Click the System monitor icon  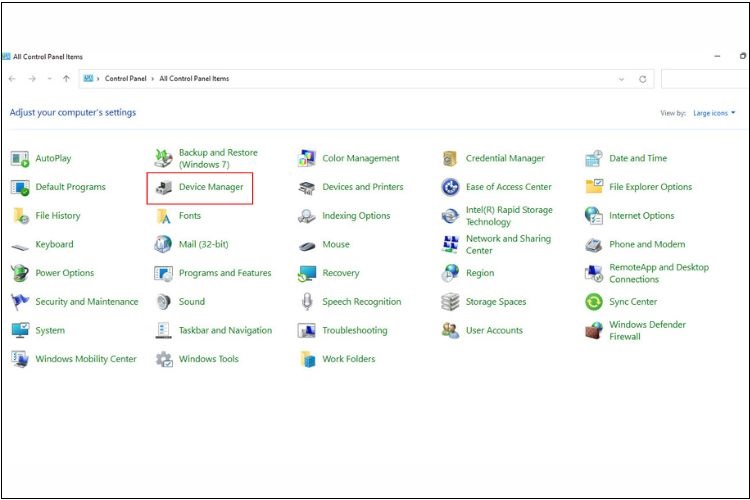pos(20,330)
